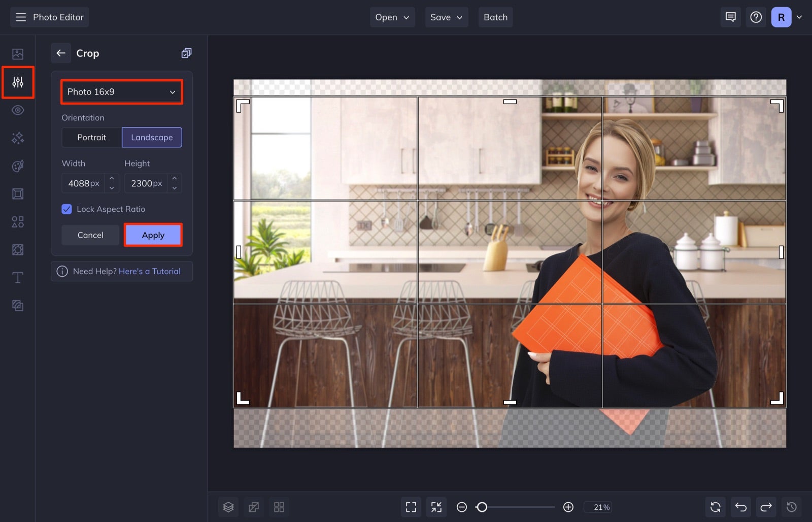812x522 pixels.
Task: Open the Here's a Tutorial link
Action: 149,271
